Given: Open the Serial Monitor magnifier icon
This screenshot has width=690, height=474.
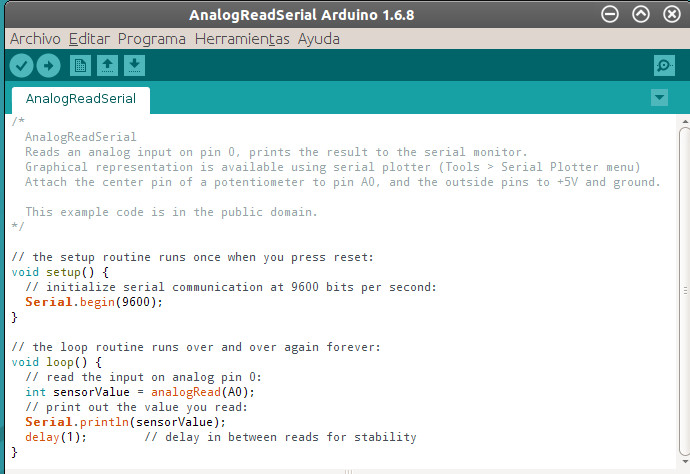Looking at the screenshot, I should tap(664, 66).
